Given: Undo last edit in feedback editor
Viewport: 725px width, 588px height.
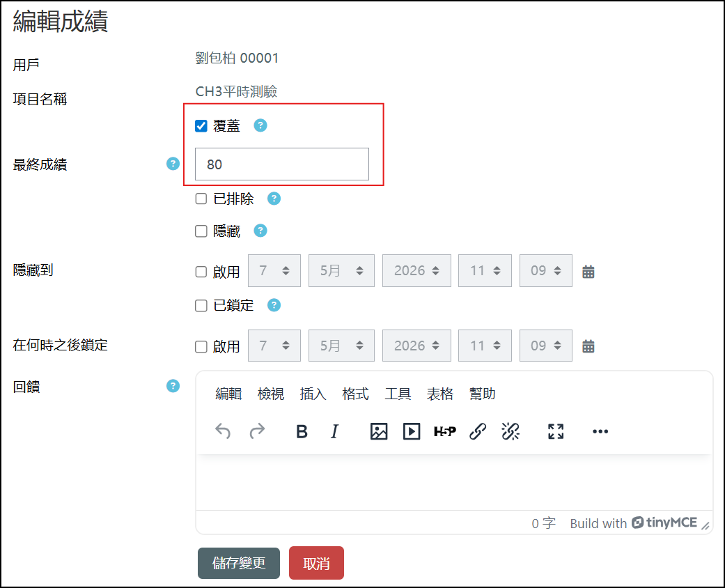Looking at the screenshot, I should coord(223,431).
